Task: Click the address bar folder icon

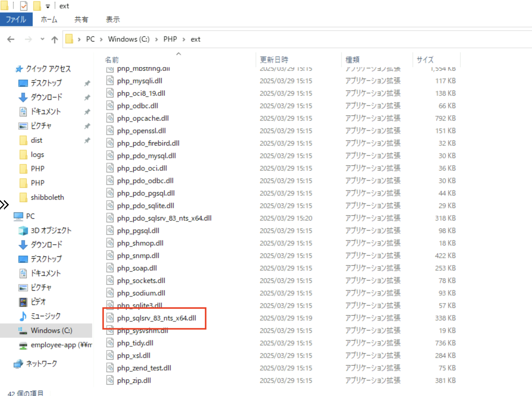Action: click(69, 39)
